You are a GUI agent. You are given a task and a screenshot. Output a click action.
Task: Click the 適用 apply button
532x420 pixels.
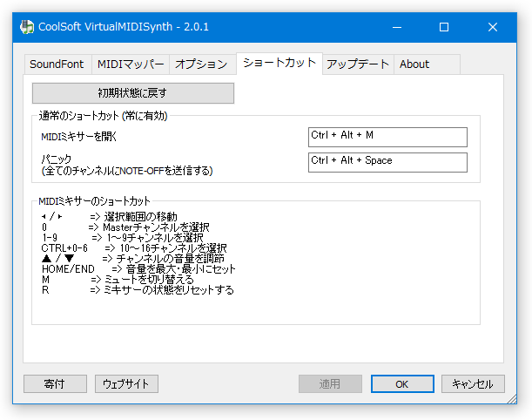coord(330,383)
